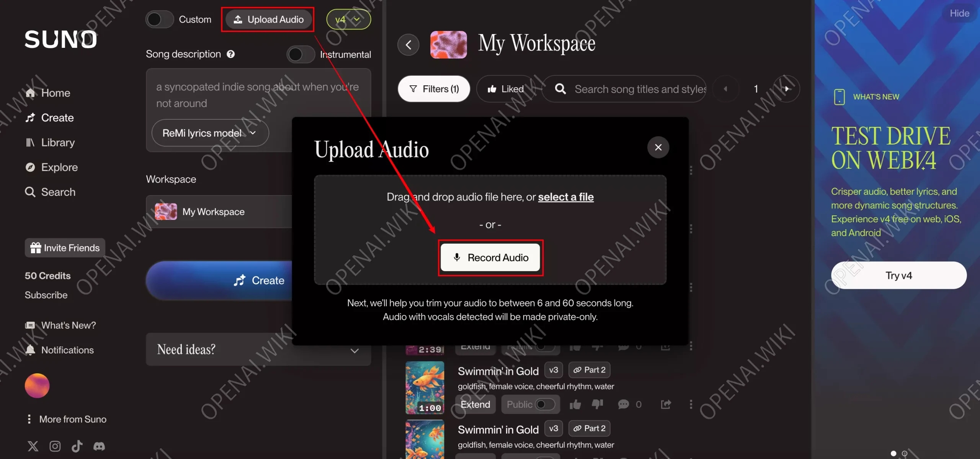Image resolution: width=980 pixels, height=459 pixels.
Task: Open Filters (1) options
Action: tap(434, 89)
